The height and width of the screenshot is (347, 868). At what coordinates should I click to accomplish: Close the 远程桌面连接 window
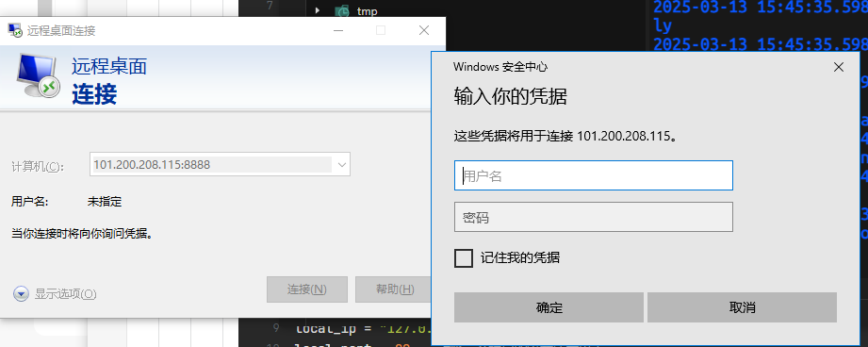(x=424, y=30)
